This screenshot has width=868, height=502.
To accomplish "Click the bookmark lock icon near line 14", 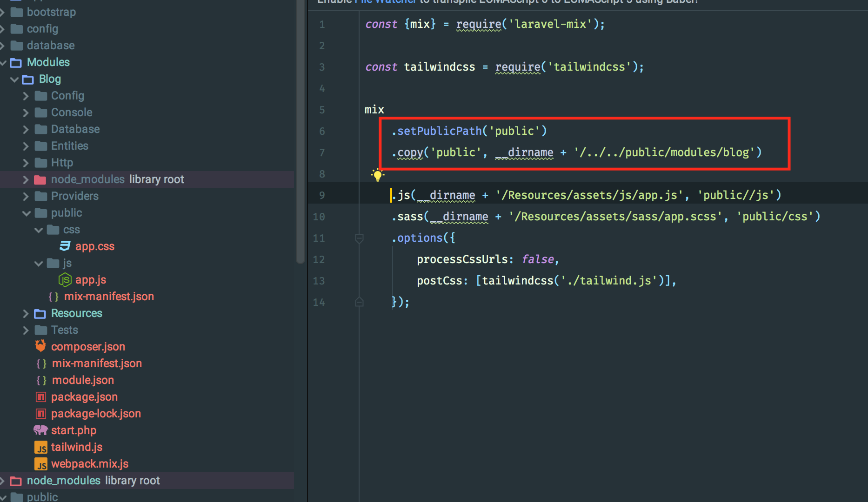I will (359, 302).
